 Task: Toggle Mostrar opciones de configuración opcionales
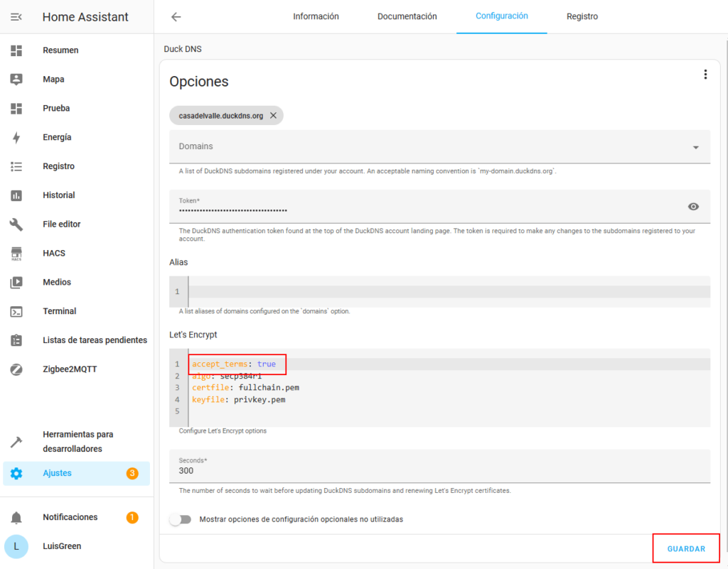181,519
